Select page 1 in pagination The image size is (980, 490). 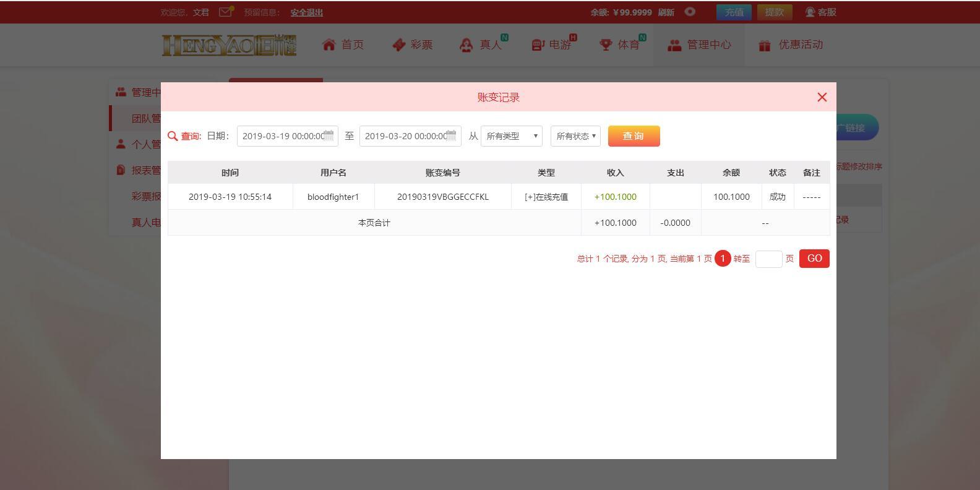coord(722,259)
